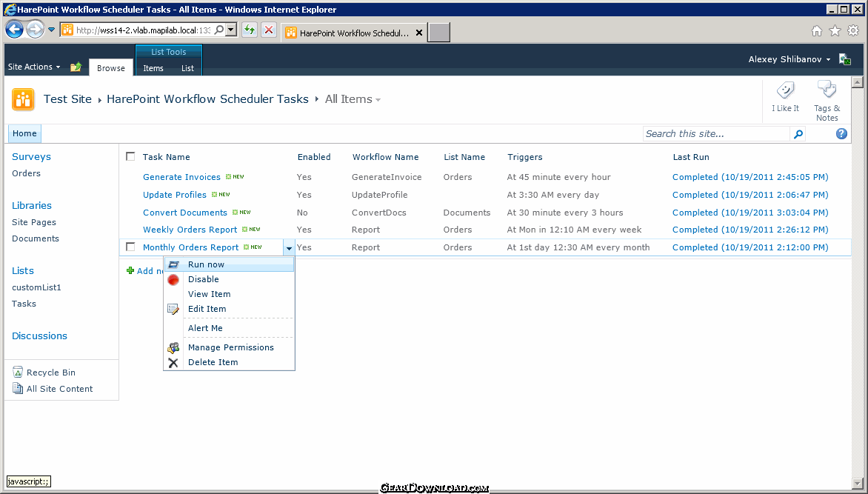Expand the Alexey Shlibanov user menu
Screen dimensions: 868x494
coord(789,59)
